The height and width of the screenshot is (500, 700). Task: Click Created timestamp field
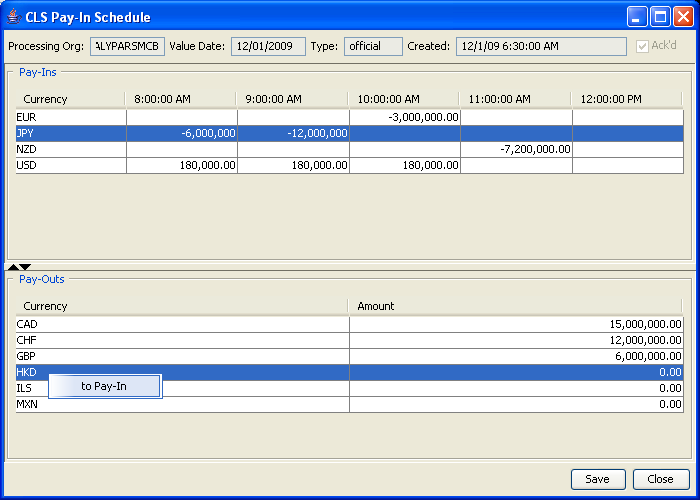(x=541, y=46)
